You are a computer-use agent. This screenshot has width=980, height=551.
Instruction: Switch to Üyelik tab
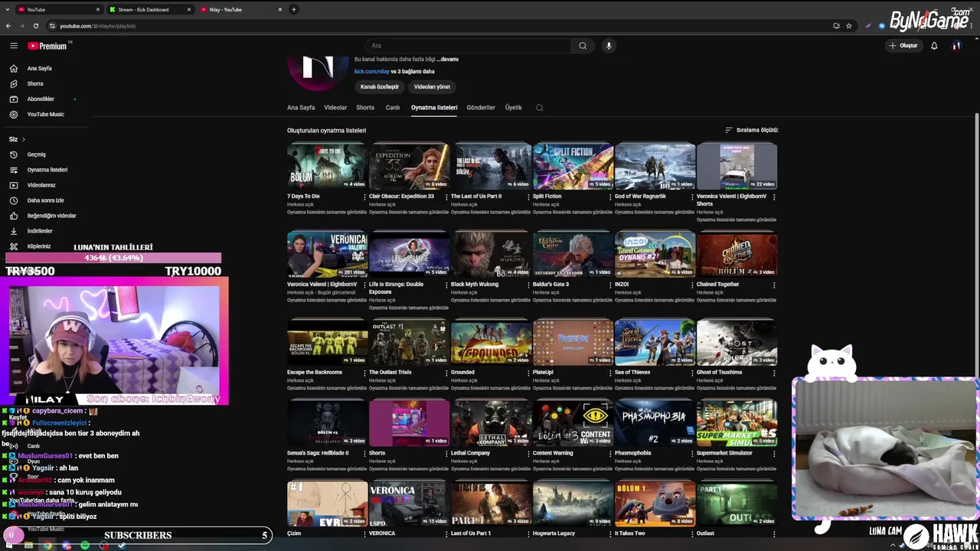[x=514, y=108]
